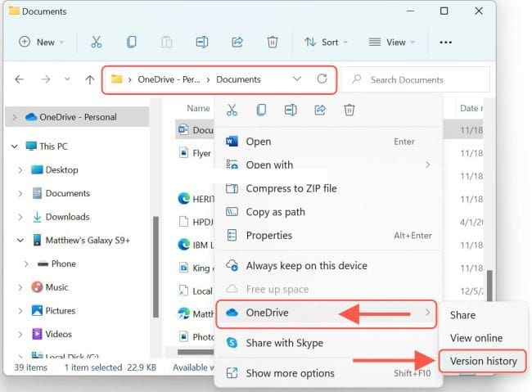Click the Search Documents field
The image size is (532, 392).
[x=422, y=79]
